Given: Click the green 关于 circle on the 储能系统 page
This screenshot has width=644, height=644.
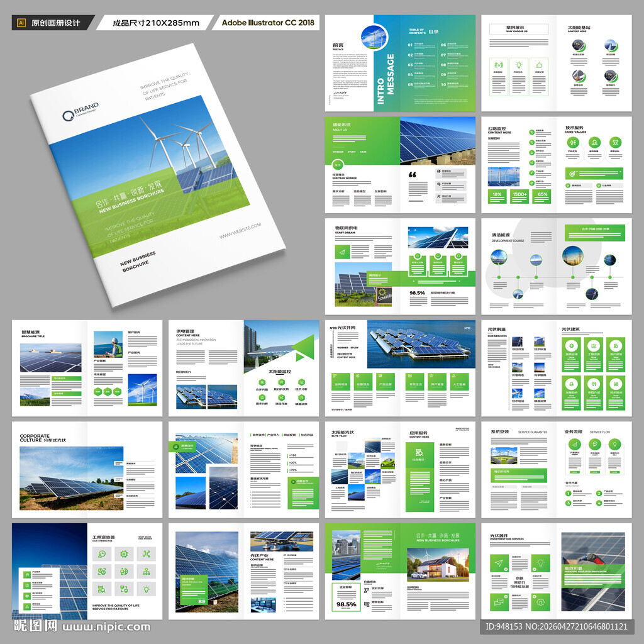Looking at the screenshot, I should [x=338, y=165].
